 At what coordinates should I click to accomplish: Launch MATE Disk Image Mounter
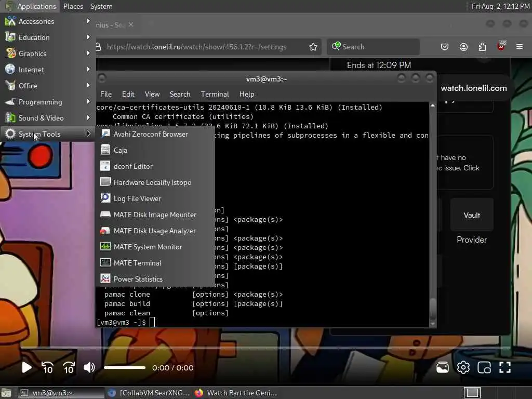155,215
